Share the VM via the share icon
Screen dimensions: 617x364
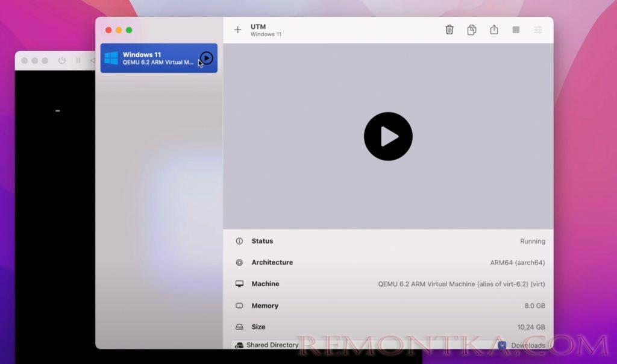(494, 30)
